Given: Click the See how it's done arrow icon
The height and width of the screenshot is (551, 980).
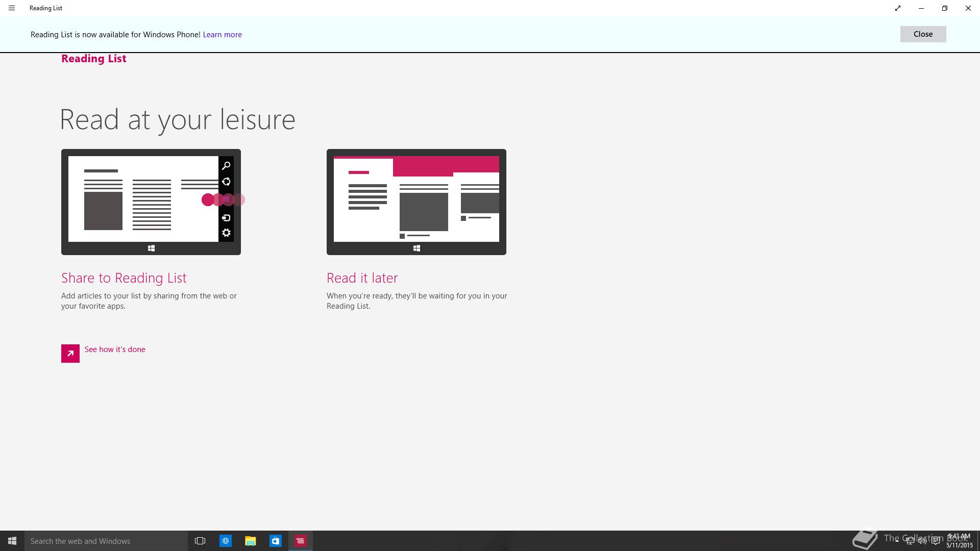Looking at the screenshot, I should (70, 354).
